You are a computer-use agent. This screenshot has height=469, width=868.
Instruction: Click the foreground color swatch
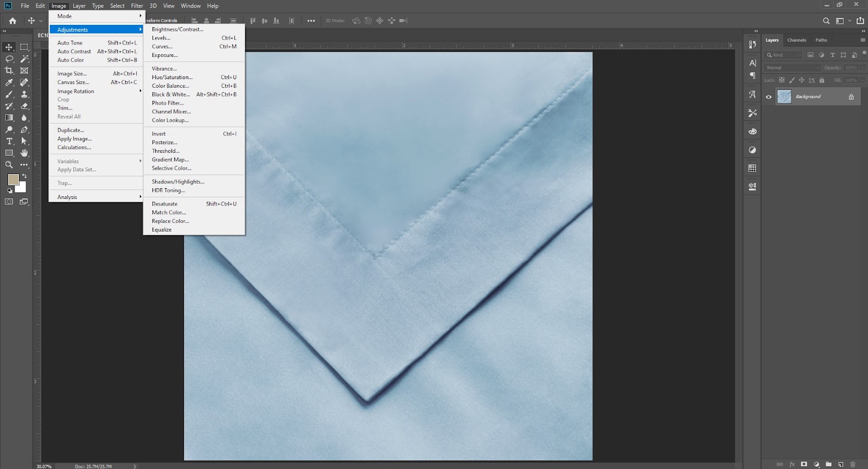[13, 179]
